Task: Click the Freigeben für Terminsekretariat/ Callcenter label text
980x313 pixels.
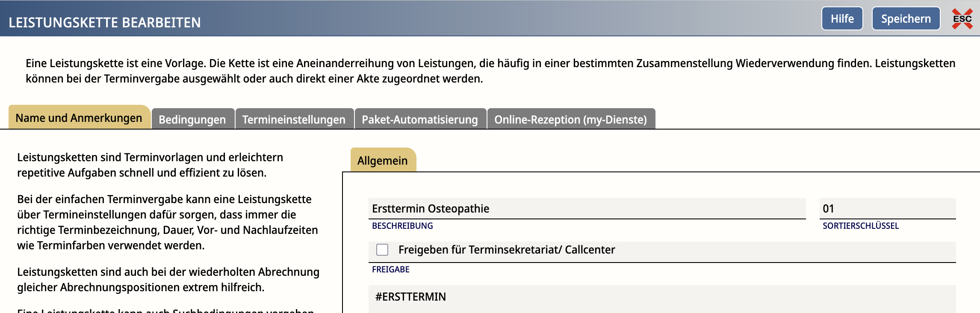Action: point(507,250)
